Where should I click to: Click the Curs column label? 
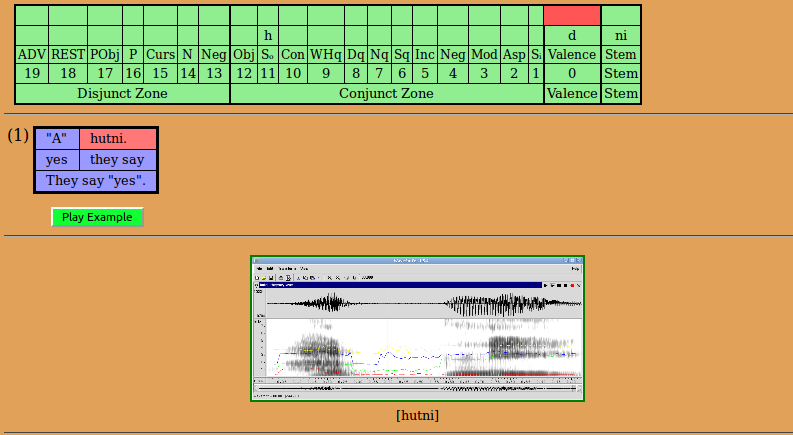(160, 54)
